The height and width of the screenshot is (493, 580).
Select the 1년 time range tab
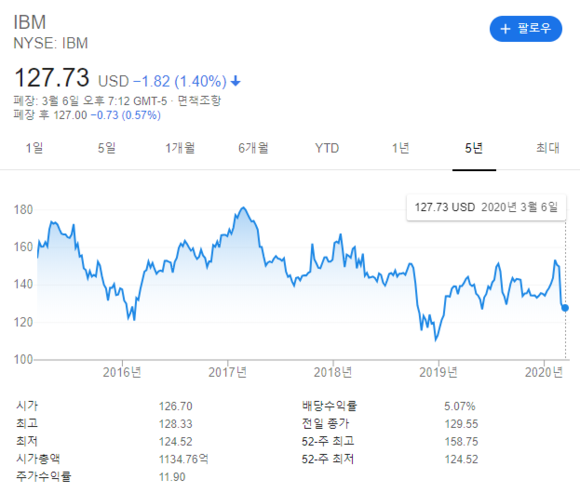click(x=401, y=148)
